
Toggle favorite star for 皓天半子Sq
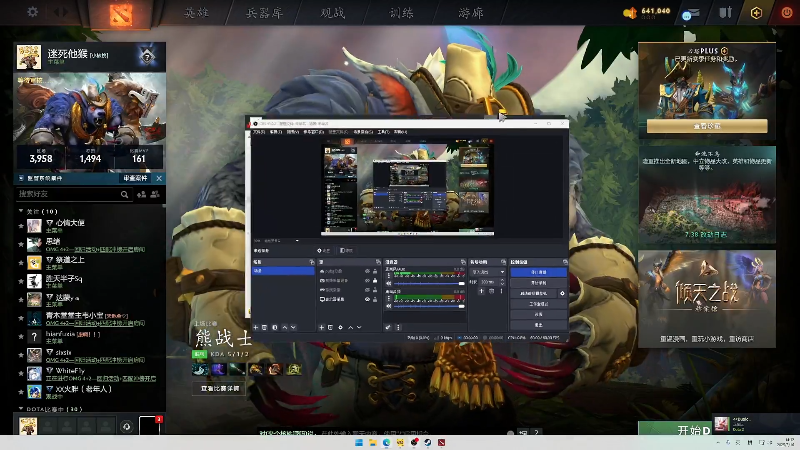tap(21, 281)
